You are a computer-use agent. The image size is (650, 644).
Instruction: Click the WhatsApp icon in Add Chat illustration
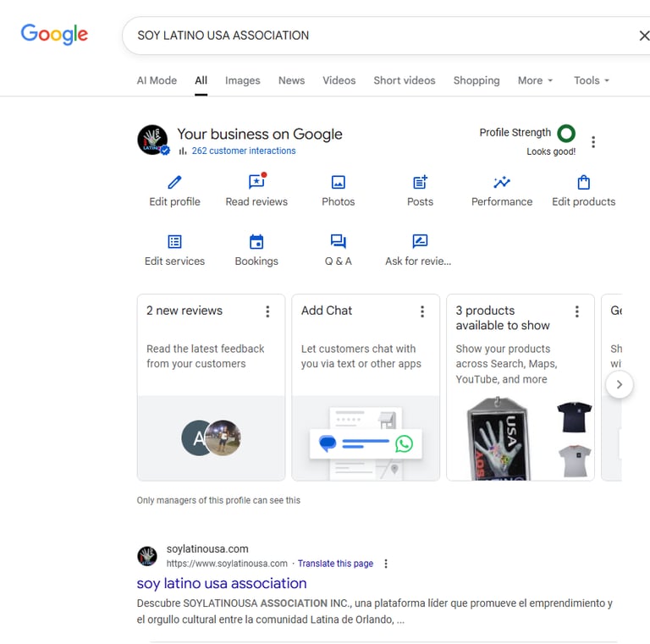coord(405,443)
